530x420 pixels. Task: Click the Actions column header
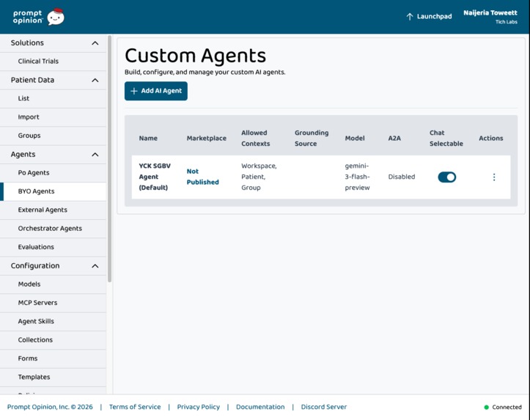(491, 139)
